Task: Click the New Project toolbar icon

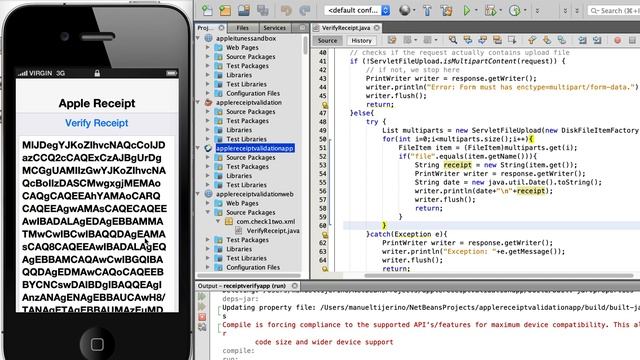Action: point(225,10)
